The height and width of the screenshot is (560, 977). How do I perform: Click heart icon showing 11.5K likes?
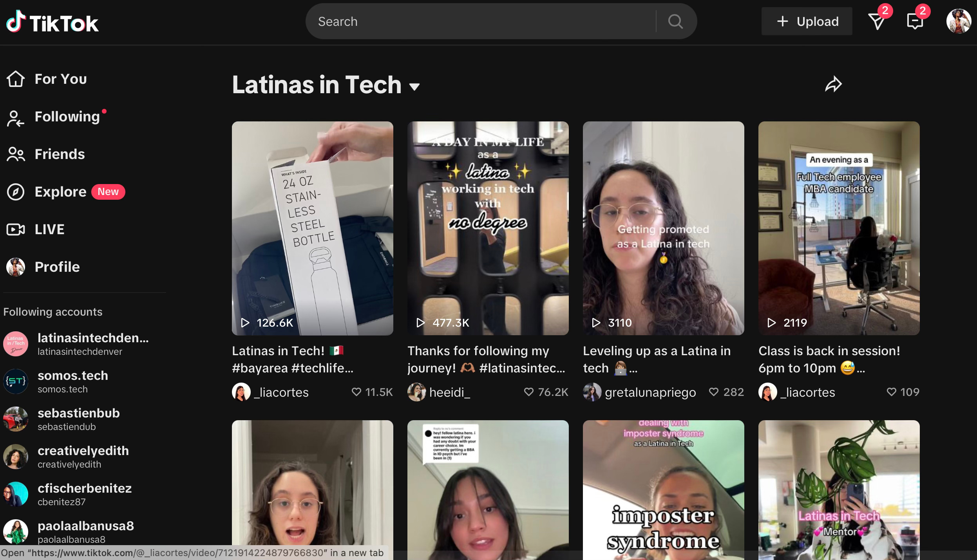356,392
